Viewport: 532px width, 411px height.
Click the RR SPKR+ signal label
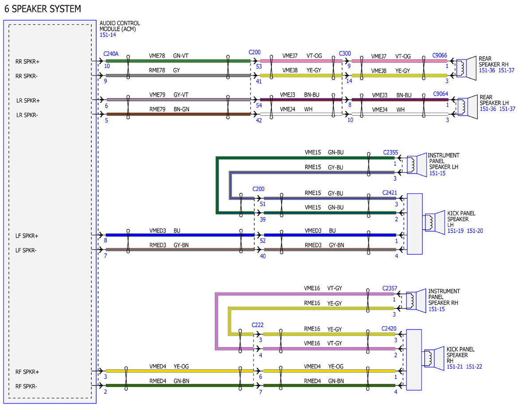(28, 62)
